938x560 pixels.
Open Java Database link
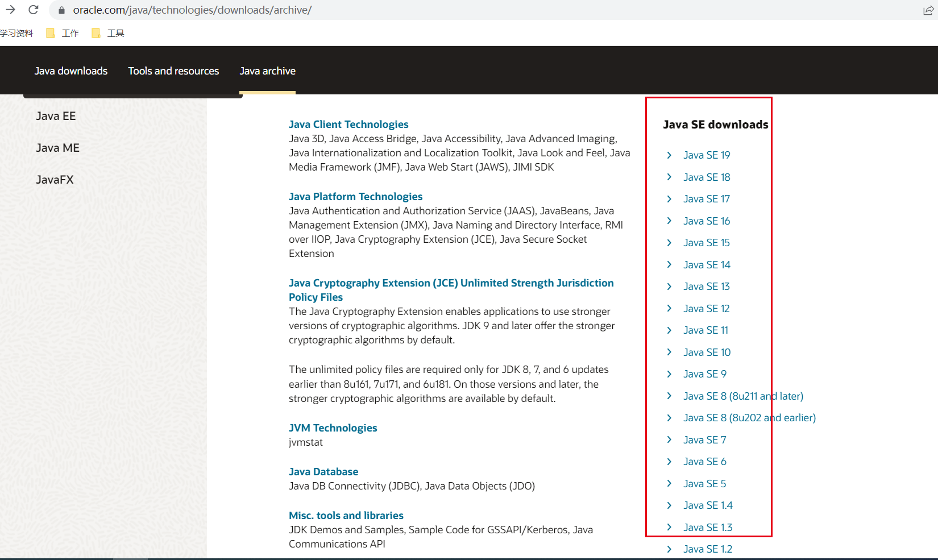(323, 472)
